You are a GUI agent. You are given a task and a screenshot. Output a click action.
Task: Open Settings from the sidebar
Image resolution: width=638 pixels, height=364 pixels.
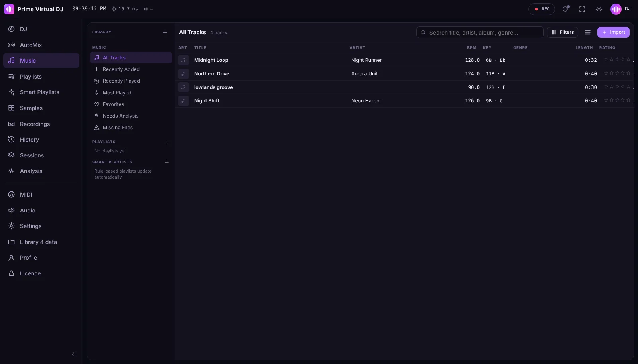point(41,226)
